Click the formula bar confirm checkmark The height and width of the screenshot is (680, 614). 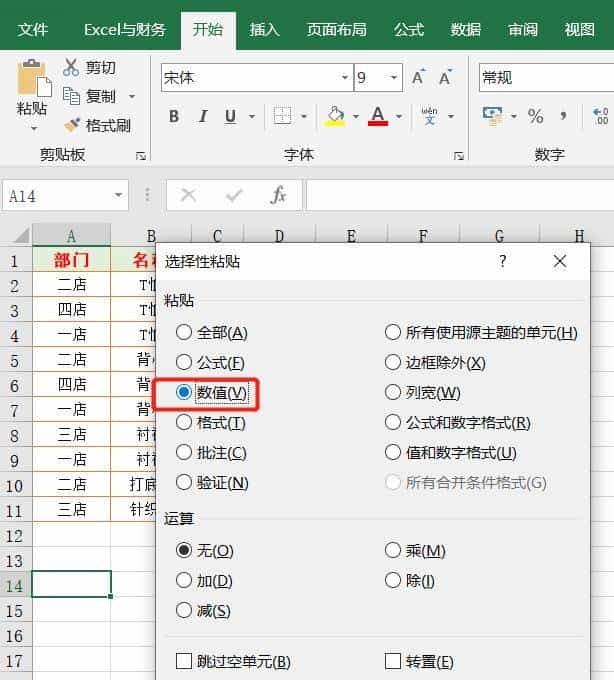point(234,196)
